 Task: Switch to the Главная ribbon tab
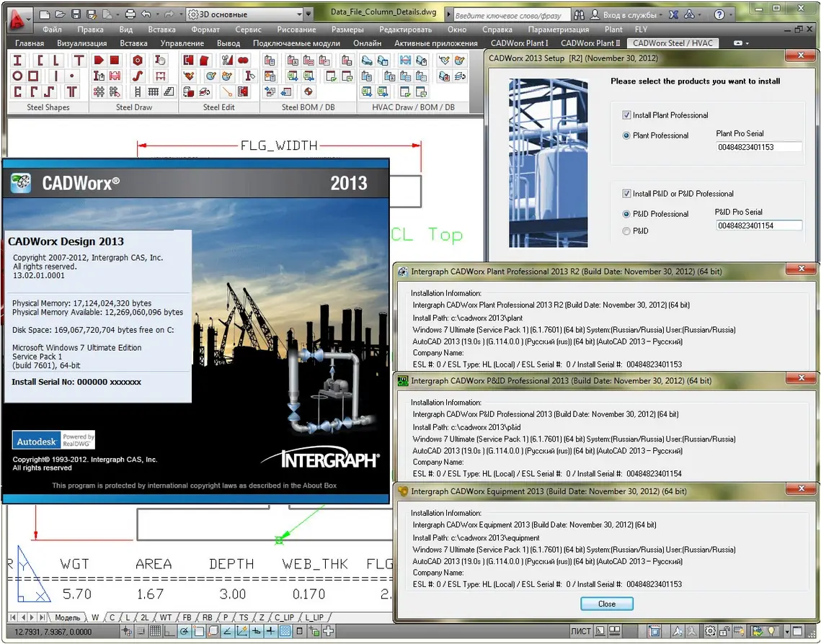(x=30, y=43)
